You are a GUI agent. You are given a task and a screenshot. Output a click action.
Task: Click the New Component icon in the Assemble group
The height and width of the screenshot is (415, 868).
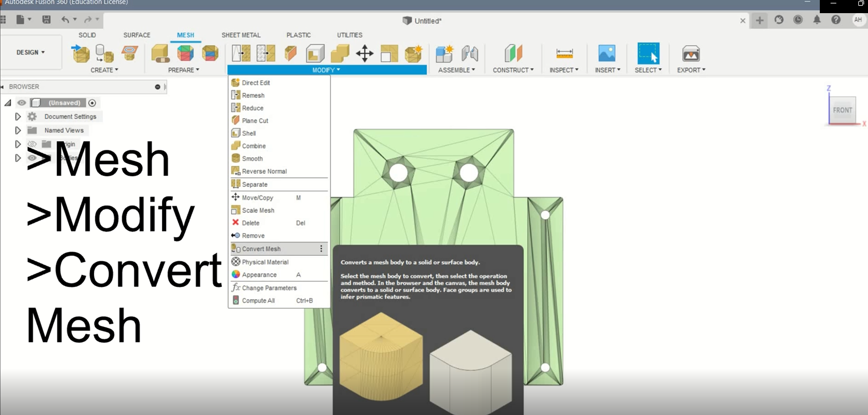coord(444,53)
